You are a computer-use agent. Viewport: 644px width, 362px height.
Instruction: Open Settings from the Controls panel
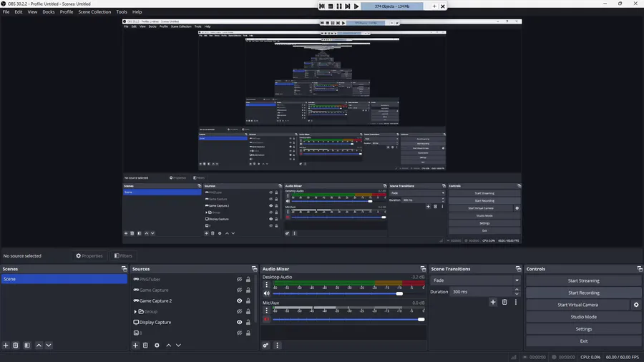pyautogui.click(x=584, y=329)
